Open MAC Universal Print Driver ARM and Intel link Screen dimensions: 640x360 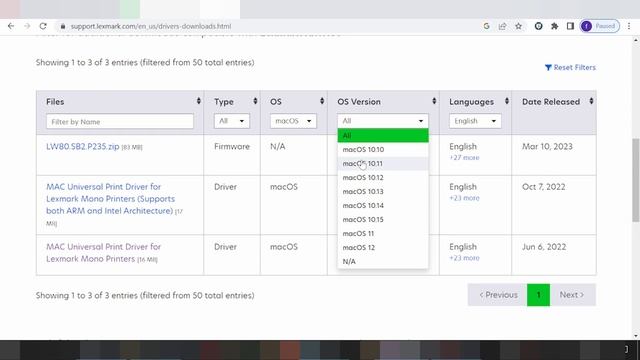110,199
